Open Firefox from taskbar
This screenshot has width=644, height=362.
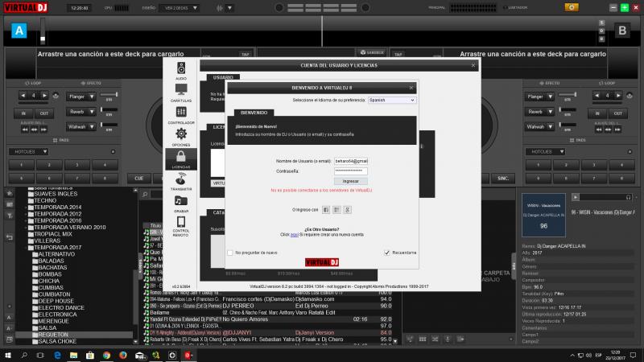pos(123,355)
